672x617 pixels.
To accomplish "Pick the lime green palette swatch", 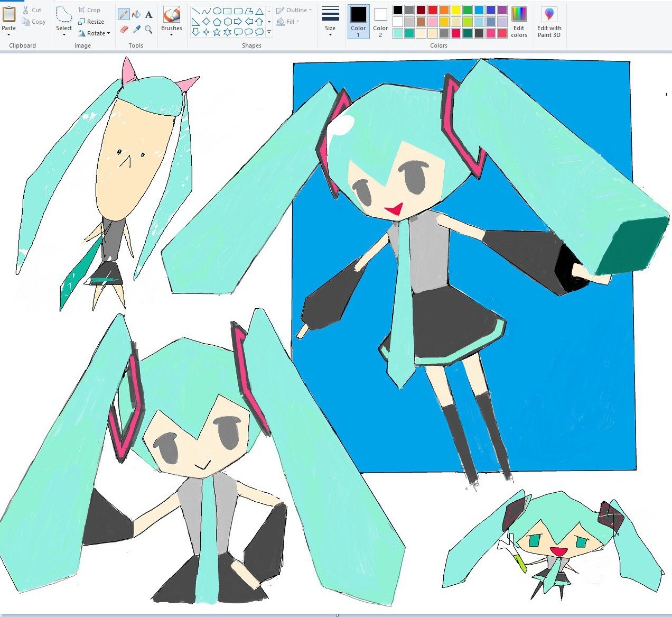I will coord(468,22).
